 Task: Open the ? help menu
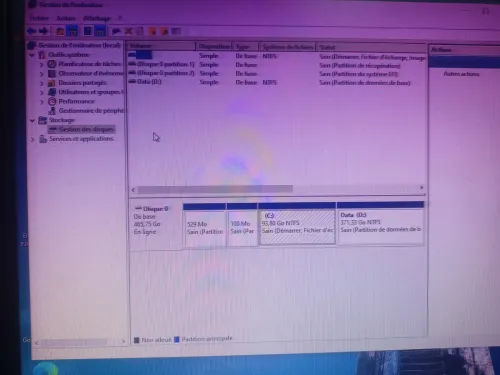(x=120, y=18)
